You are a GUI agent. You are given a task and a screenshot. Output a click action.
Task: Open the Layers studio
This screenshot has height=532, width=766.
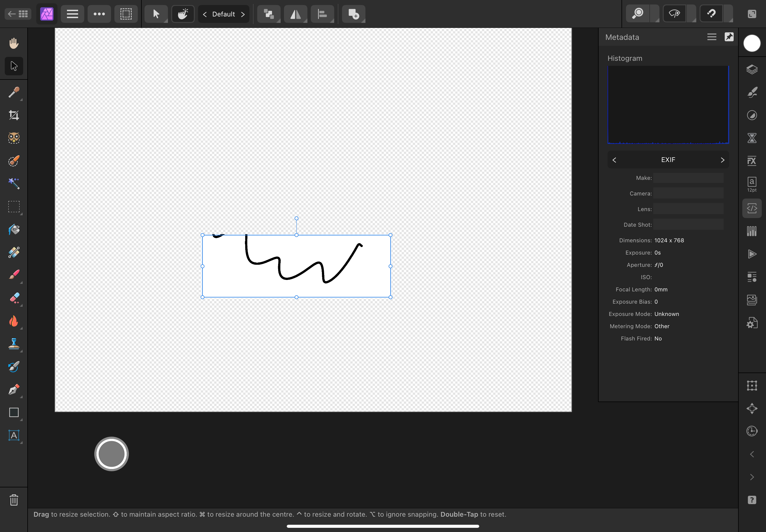752,69
